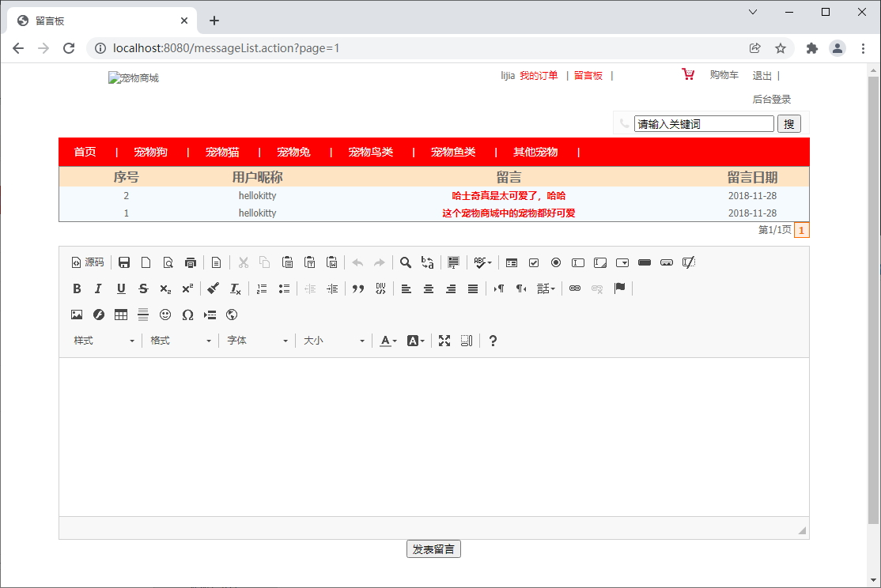Toggle underline formatting
The width and height of the screenshot is (881, 588).
[x=121, y=288]
